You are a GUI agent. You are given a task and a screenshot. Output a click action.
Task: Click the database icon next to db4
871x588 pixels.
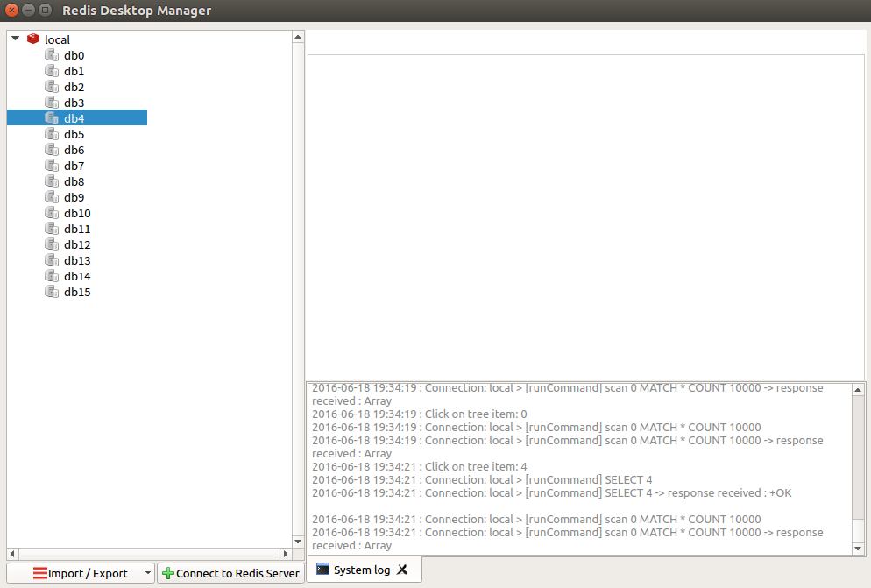click(52, 117)
